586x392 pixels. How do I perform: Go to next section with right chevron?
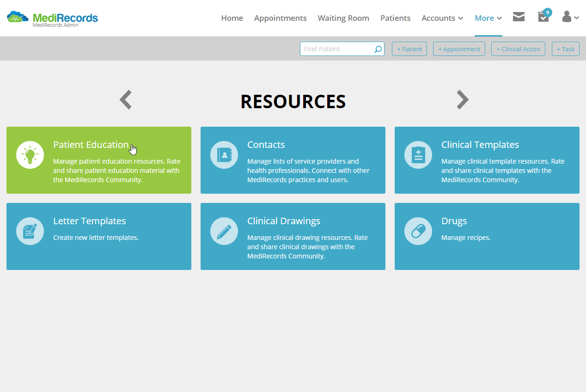[463, 99]
